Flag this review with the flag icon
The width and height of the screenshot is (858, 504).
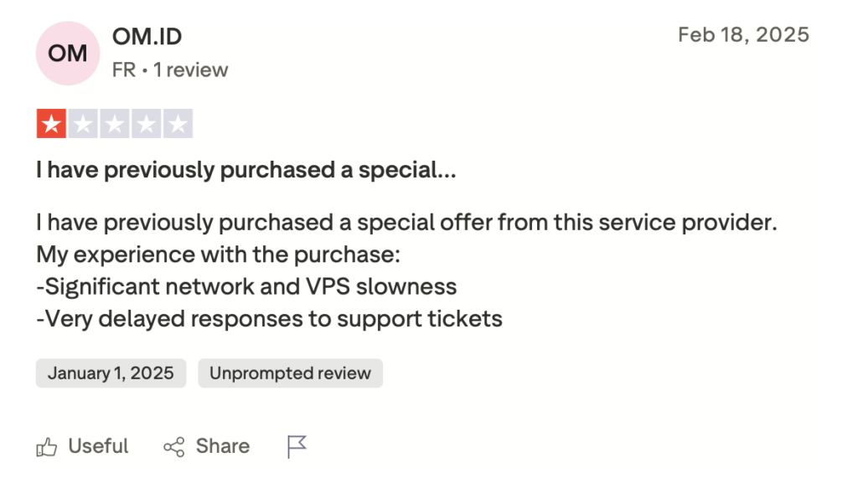click(297, 446)
